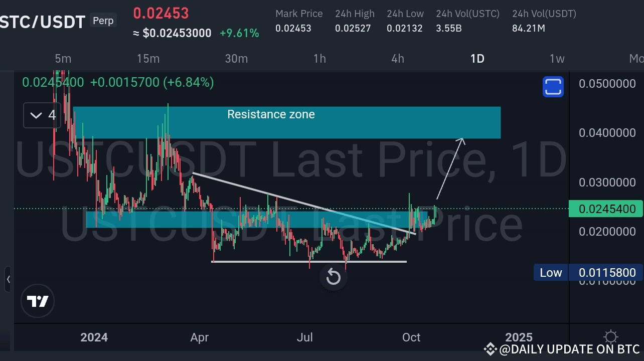Image resolution: width=644 pixels, height=361 pixels.
Task: Open the chart settings gear icon
Action: pos(610,337)
